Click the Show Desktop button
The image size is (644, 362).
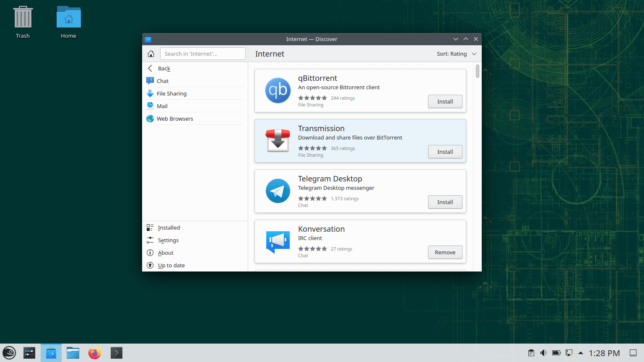click(634, 353)
